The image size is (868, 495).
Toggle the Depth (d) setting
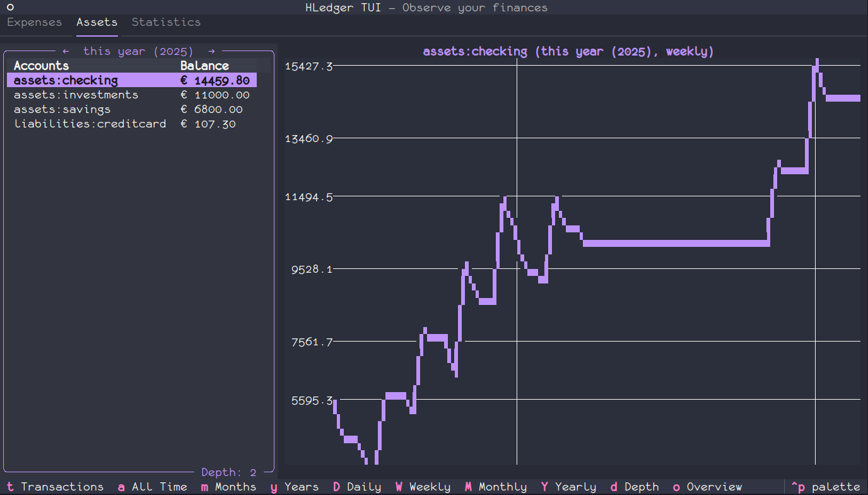pyautogui.click(x=634, y=487)
